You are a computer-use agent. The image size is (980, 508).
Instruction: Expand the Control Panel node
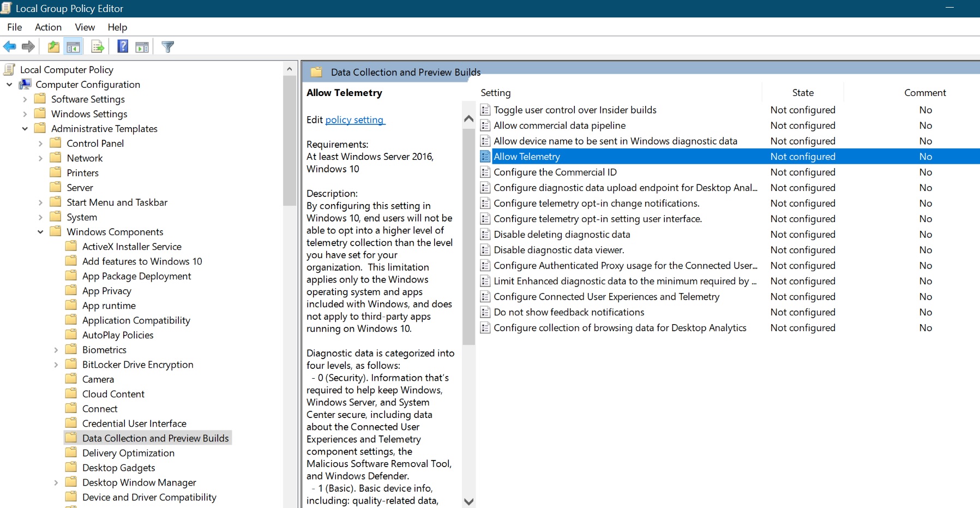(x=40, y=143)
